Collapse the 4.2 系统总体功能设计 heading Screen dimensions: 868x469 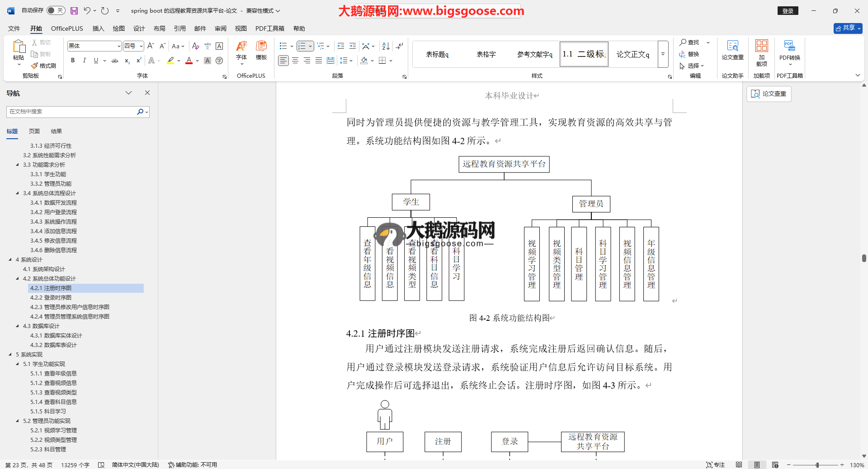click(x=18, y=279)
